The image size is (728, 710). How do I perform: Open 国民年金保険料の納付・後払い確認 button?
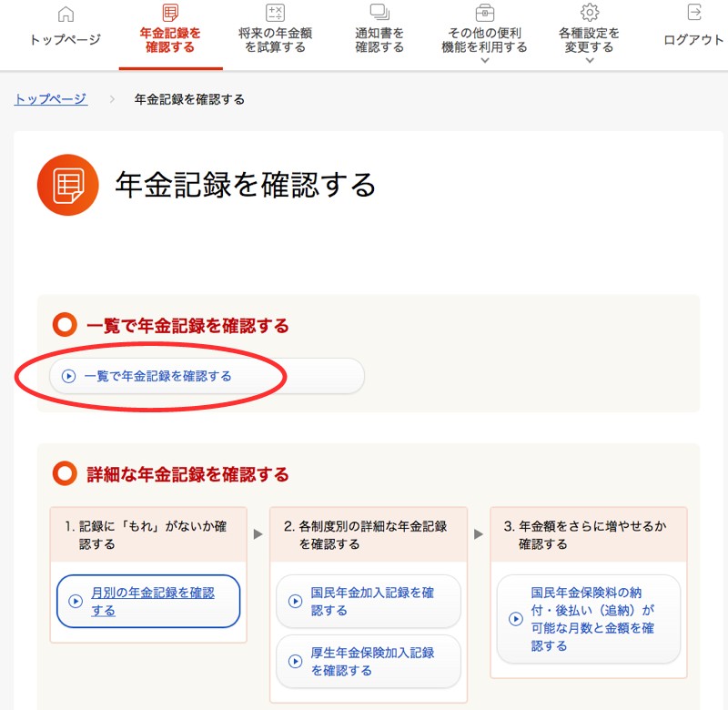[588, 619]
